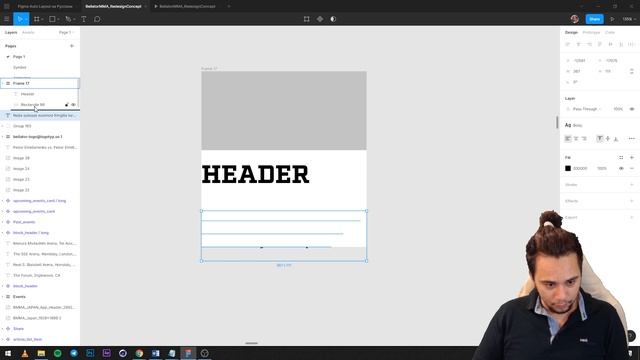Expand the Events frame layer
The image size is (640, 360).
click(3, 297)
